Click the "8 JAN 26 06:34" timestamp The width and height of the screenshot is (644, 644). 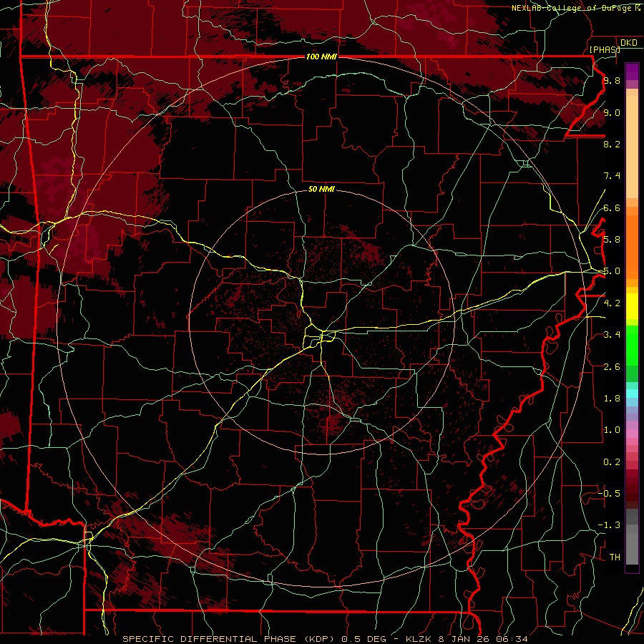coord(483,639)
